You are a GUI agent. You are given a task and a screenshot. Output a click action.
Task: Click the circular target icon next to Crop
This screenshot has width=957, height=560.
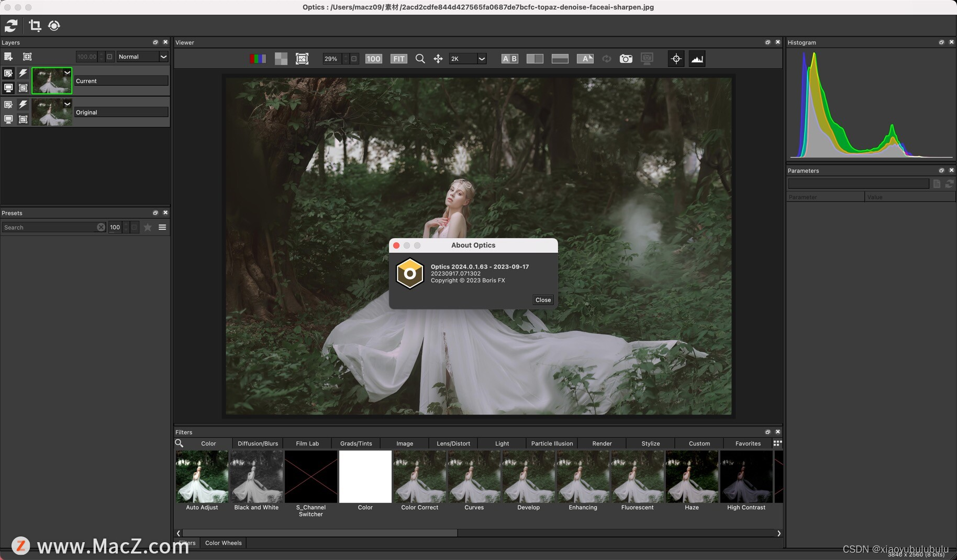pos(54,25)
